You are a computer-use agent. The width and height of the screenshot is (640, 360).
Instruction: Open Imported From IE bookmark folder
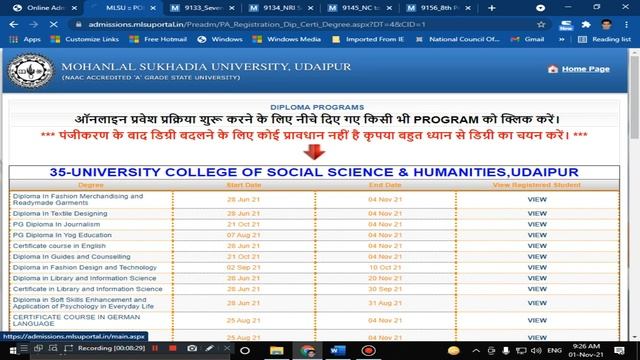click(x=368, y=39)
